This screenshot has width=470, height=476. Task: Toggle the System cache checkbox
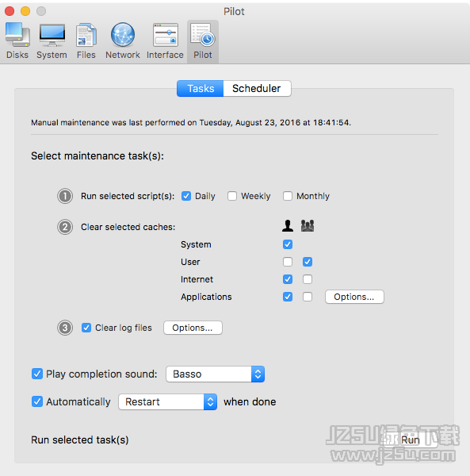(x=288, y=244)
